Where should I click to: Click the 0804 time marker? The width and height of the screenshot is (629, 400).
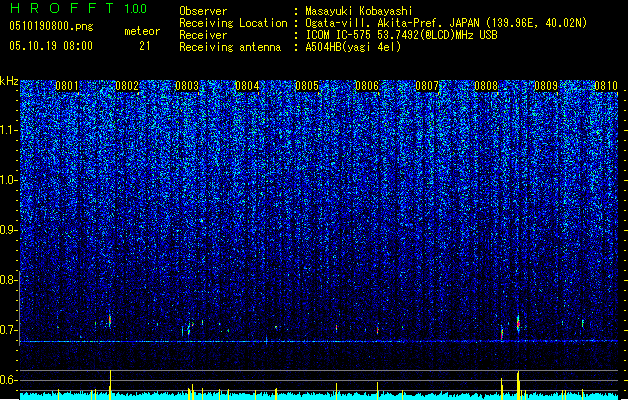pyautogui.click(x=247, y=86)
